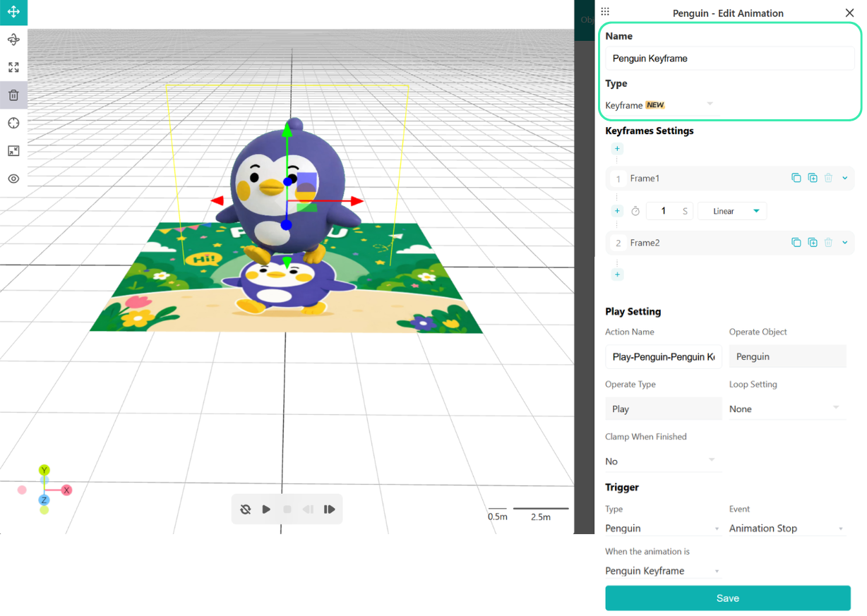Click the duration field showing 1 second
Viewport: 867px width, 616px height.
(x=669, y=211)
